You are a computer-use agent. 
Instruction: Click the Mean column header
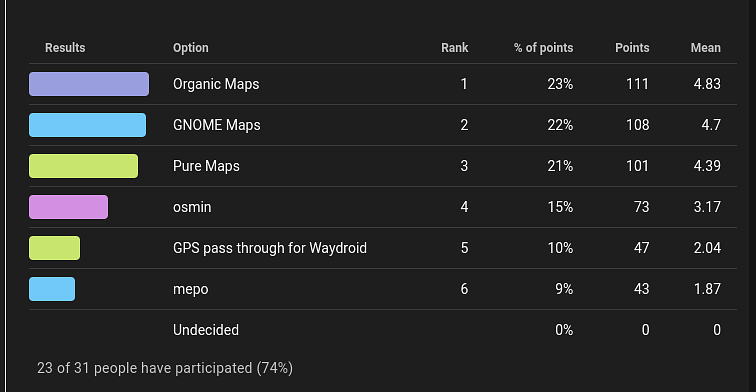tap(705, 48)
